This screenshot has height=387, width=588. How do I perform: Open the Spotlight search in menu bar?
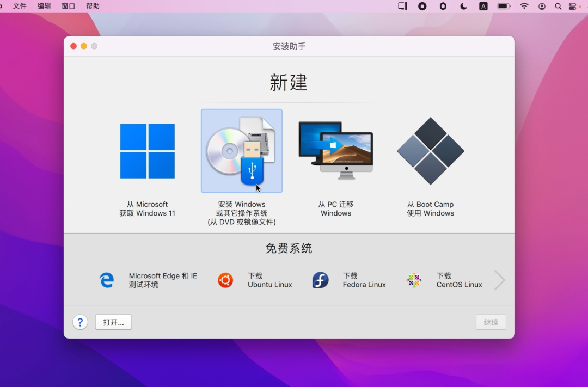click(559, 6)
